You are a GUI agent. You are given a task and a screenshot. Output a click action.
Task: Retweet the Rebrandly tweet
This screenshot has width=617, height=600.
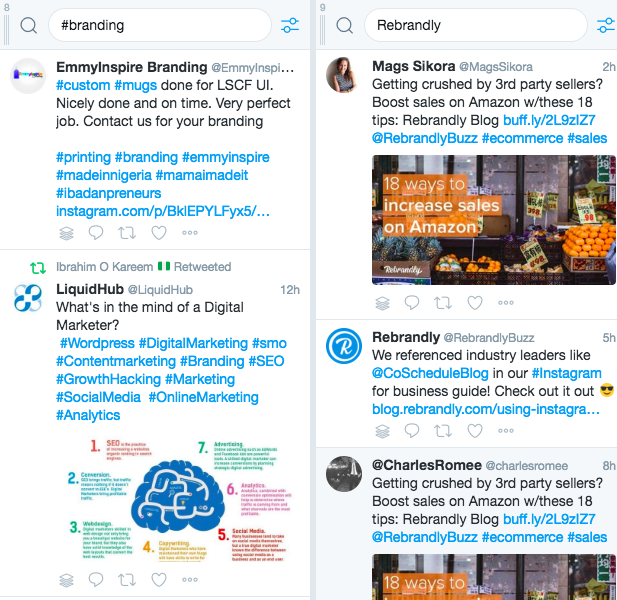pos(443,431)
